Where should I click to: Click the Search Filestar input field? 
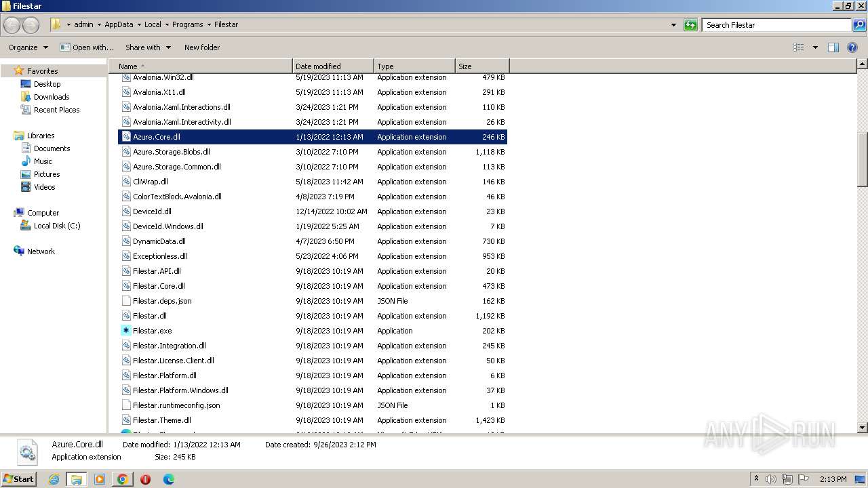(776, 25)
